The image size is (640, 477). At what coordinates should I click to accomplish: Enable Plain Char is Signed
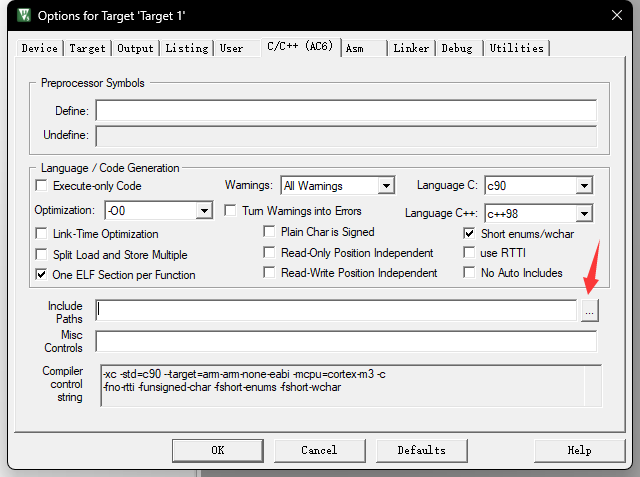tap(269, 231)
